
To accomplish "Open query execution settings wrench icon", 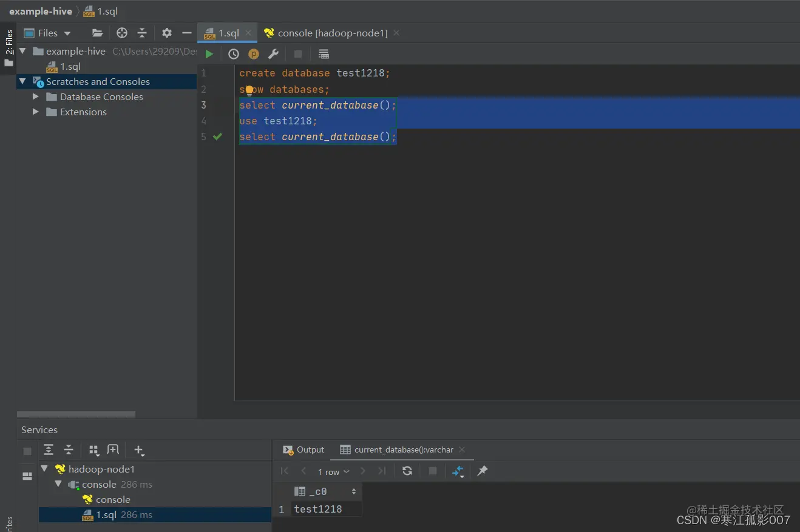I will pos(273,54).
